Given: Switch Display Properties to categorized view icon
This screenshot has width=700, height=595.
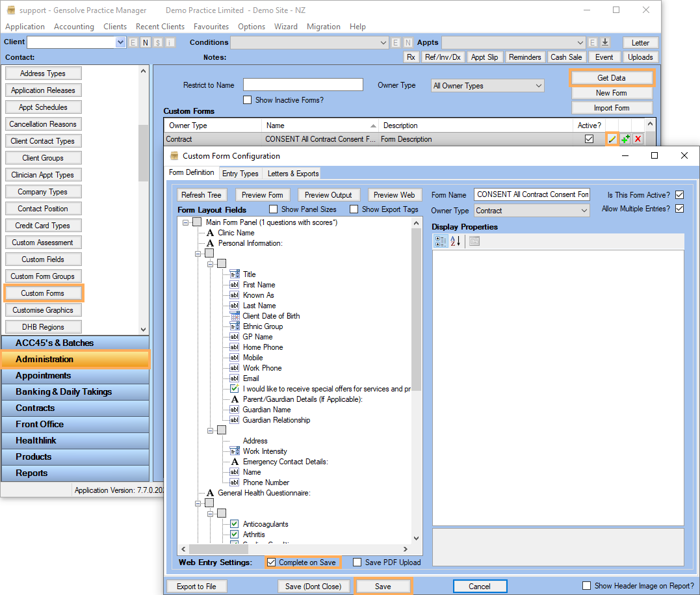Looking at the screenshot, I should pos(441,241).
